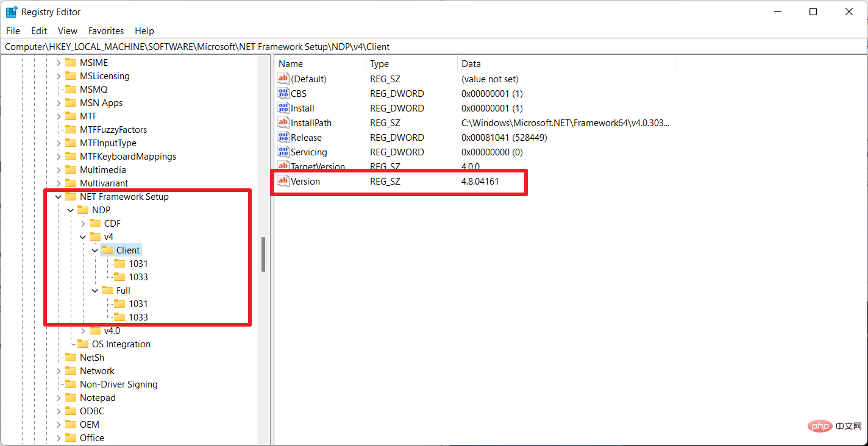
Task: Click the Version string value icon
Action: pyautogui.click(x=283, y=181)
